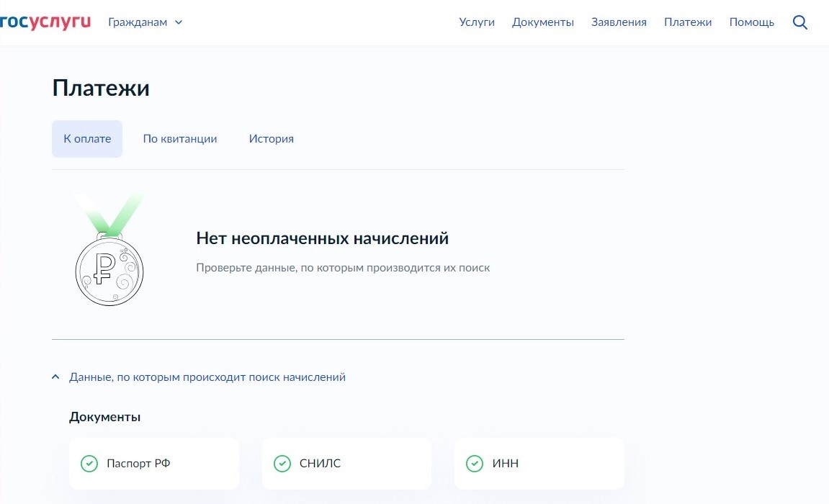Image resolution: width=829 pixels, height=504 pixels.
Task: Open the ИНН document card
Action: [539, 464]
